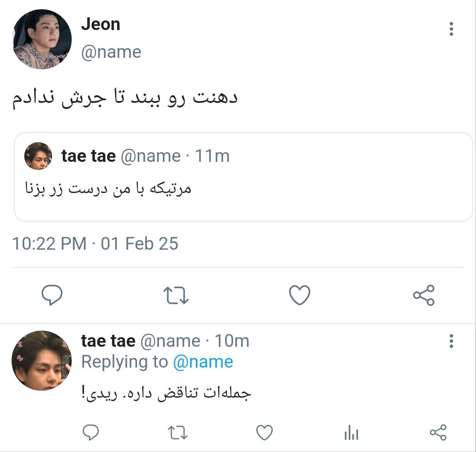Click Jeon display name
This screenshot has width=476, height=452.
[x=101, y=24]
